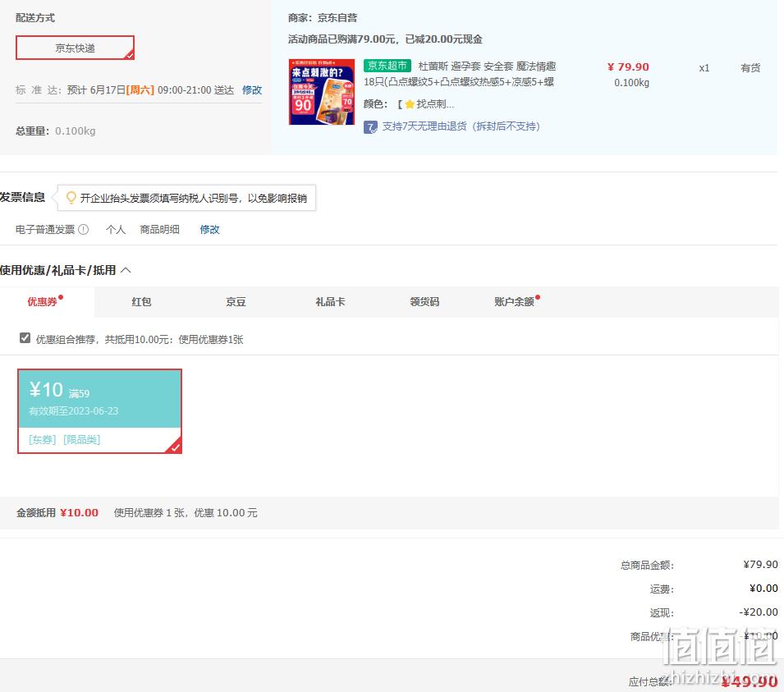Click the 有货 stock status
Image resolution: width=784 pixels, height=692 pixels.
tap(750, 68)
